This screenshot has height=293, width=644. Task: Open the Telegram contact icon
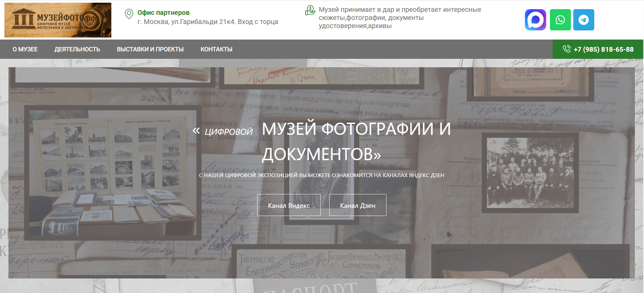point(583,20)
